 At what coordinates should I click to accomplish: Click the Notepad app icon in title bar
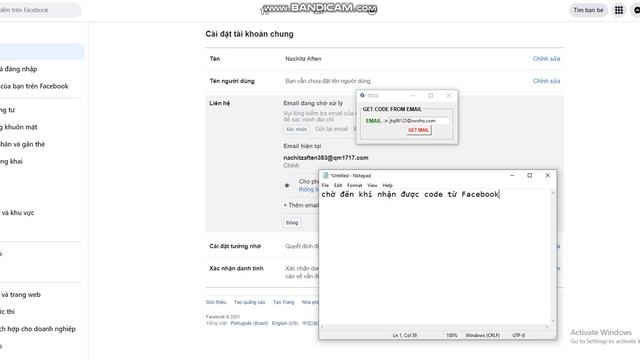pyautogui.click(x=325, y=176)
